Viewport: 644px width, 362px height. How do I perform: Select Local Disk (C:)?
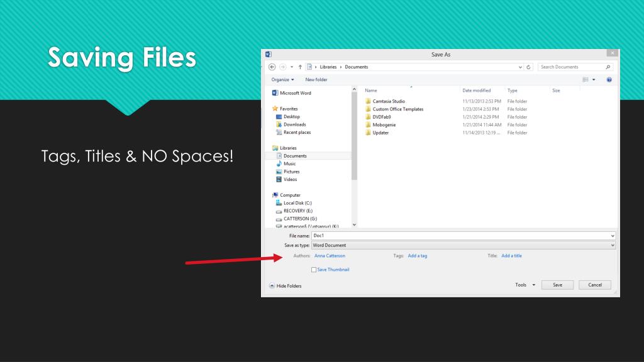tap(294, 203)
